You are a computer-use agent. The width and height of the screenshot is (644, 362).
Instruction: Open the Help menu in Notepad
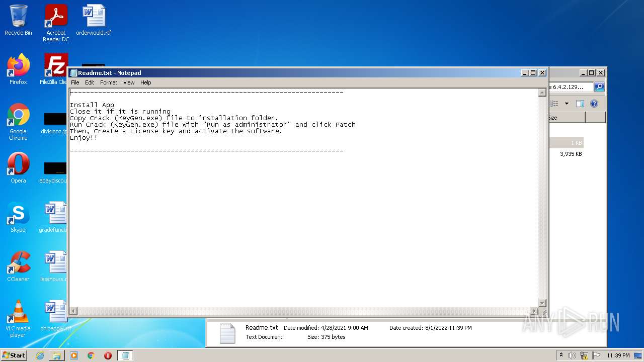click(x=146, y=82)
